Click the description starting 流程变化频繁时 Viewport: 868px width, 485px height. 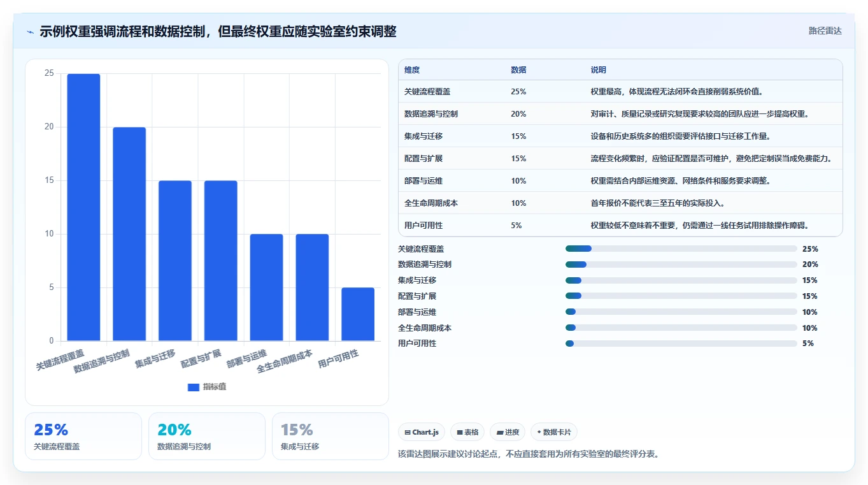coord(711,159)
